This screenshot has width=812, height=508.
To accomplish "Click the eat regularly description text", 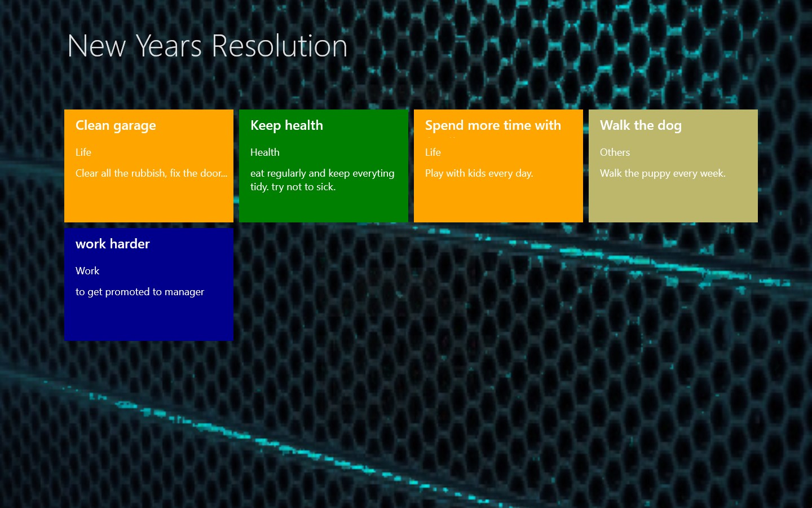I will [x=322, y=179].
